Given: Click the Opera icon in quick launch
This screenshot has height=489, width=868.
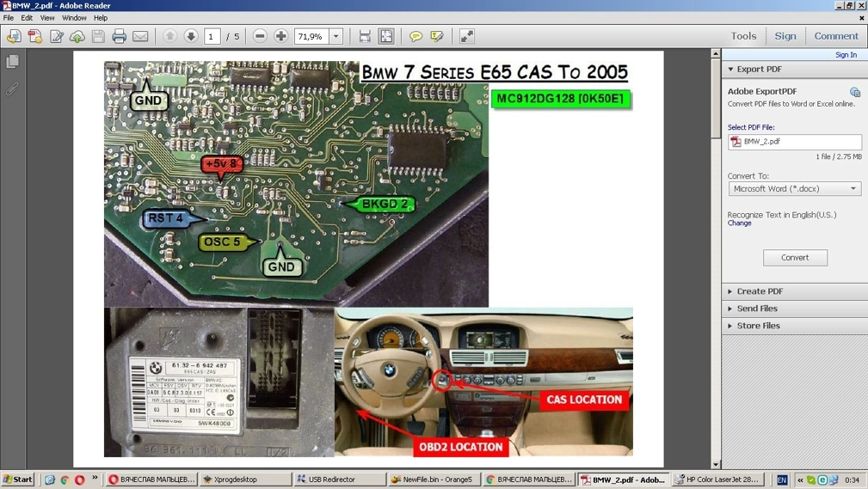Looking at the screenshot, I should [80, 480].
